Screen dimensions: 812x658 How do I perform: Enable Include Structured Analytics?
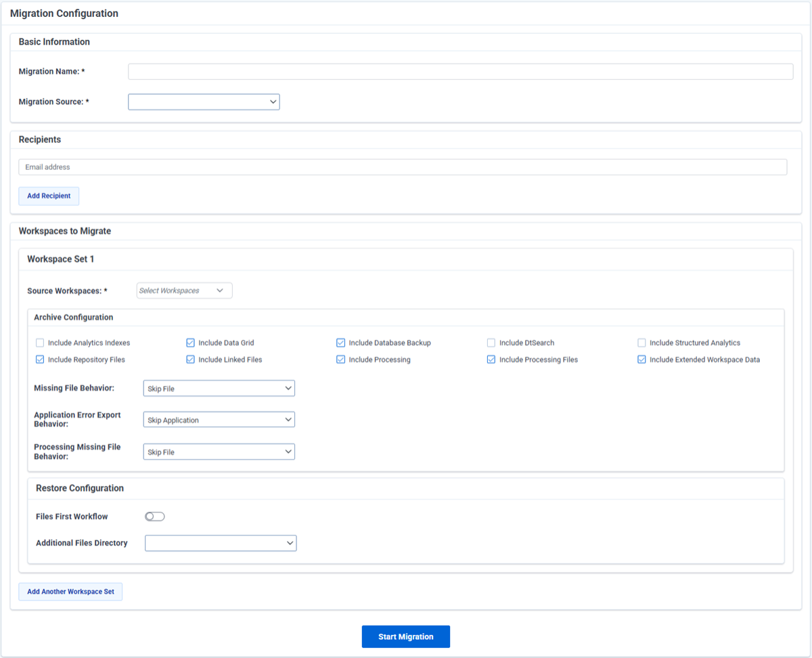click(x=641, y=343)
